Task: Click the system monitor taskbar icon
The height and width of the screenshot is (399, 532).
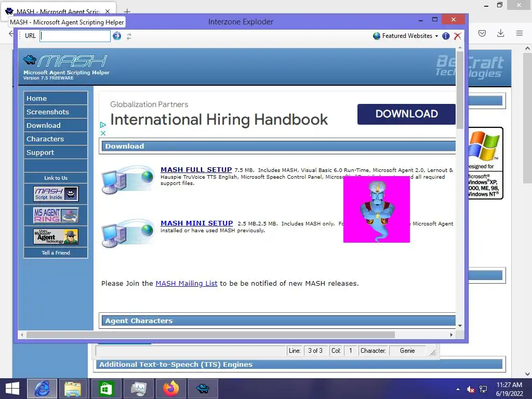Action: point(138,389)
